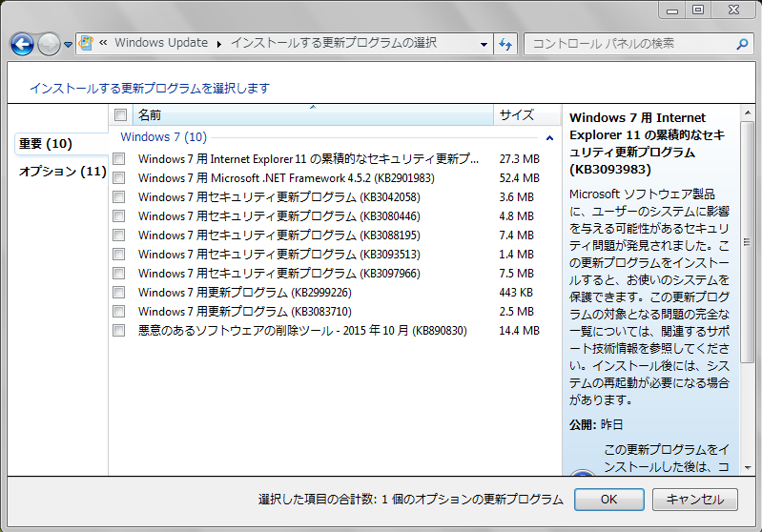Toggle the select-all checkbox in header
The height and width of the screenshot is (532, 762).
(120, 114)
